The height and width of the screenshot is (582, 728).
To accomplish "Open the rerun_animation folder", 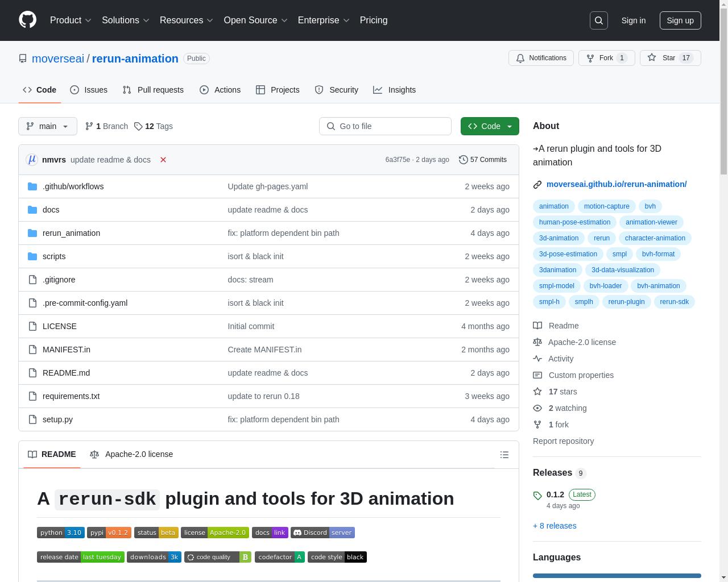I will [x=71, y=233].
